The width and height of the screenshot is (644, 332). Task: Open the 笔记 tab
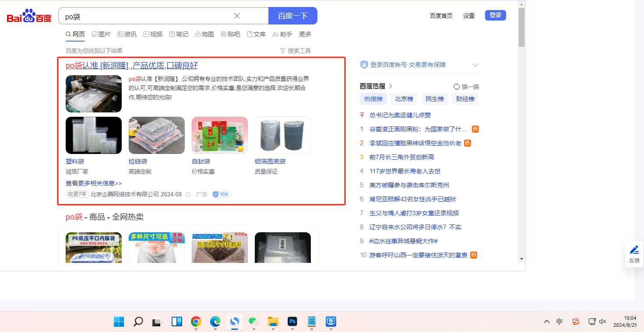pyautogui.click(x=179, y=34)
